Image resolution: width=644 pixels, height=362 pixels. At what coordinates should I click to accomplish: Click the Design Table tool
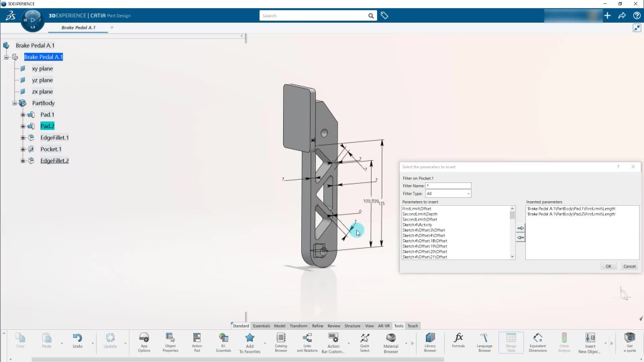coord(511,342)
